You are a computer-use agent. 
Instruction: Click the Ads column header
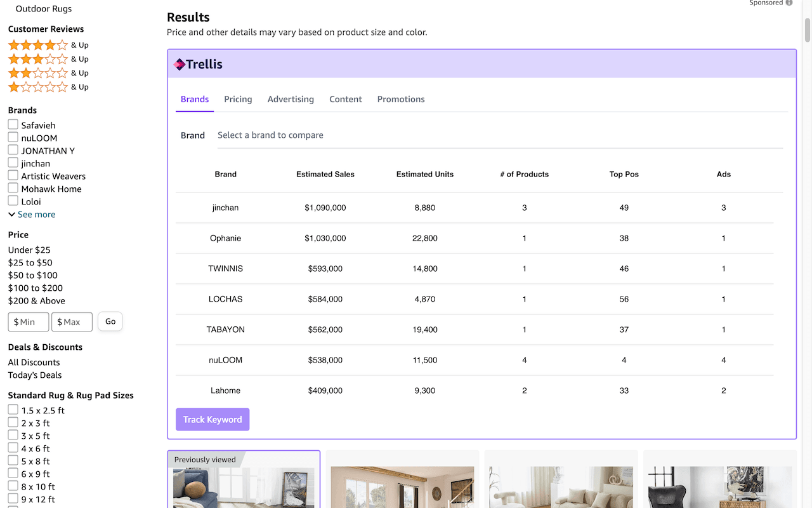coord(724,174)
